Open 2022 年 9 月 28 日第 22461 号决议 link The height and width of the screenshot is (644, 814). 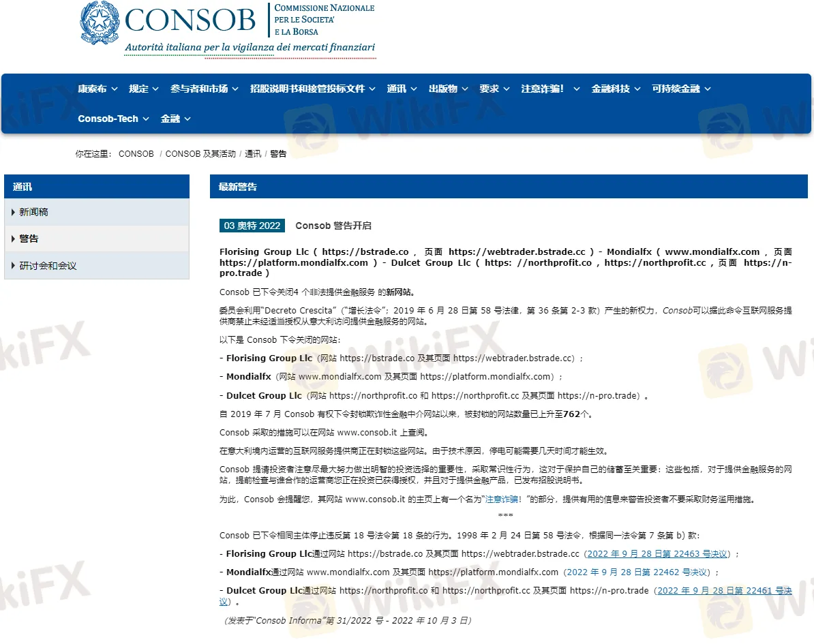coord(725,591)
